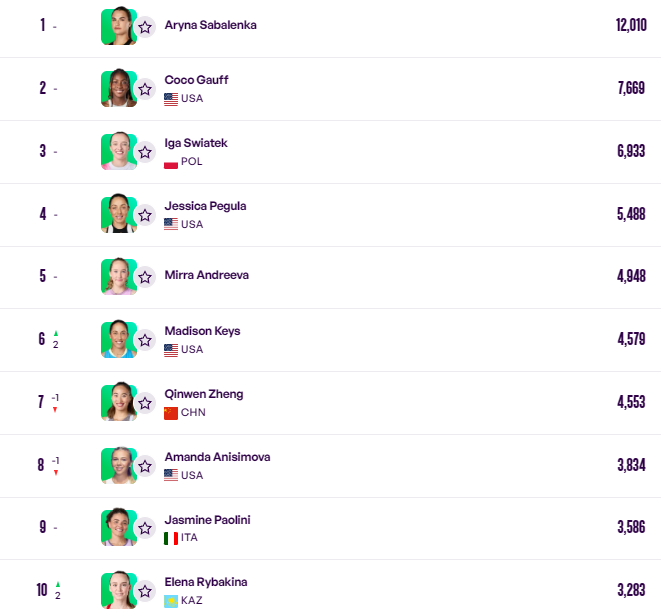Toggle the star next to Coco Gauff
The image size is (661, 612).
click(x=145, y=89)
